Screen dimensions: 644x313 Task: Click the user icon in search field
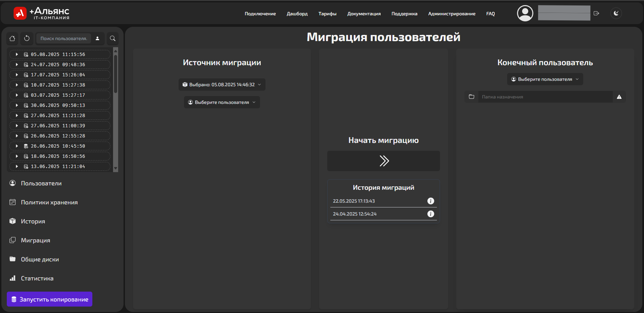pyautogui.click(x=97, y=38)
